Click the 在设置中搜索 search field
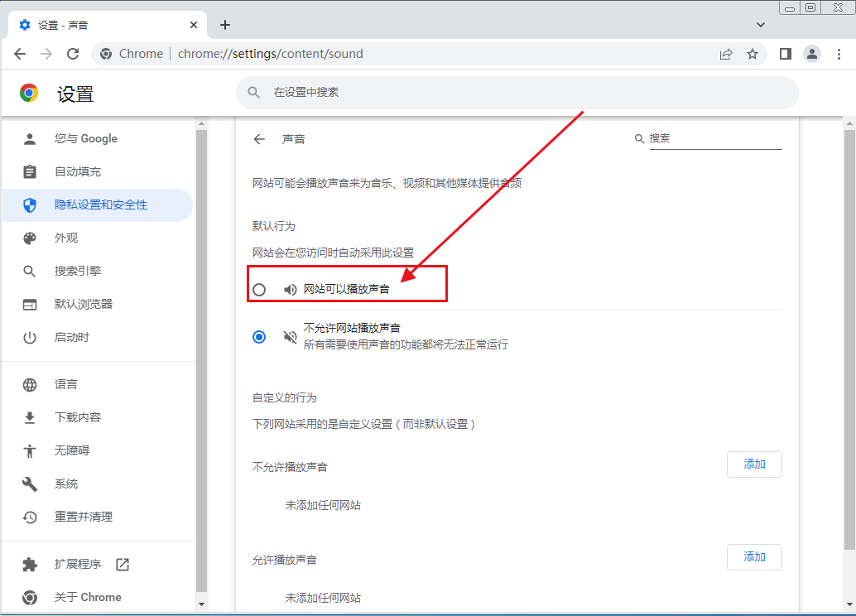The image size is (856, 616). (x=517, y=92)
